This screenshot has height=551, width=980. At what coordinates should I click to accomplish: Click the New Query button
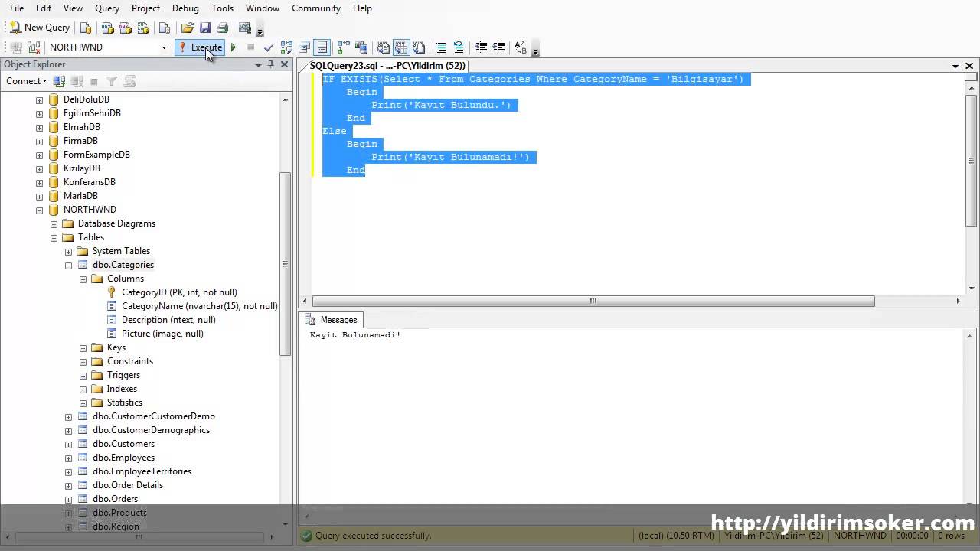[x=40, y=28]
